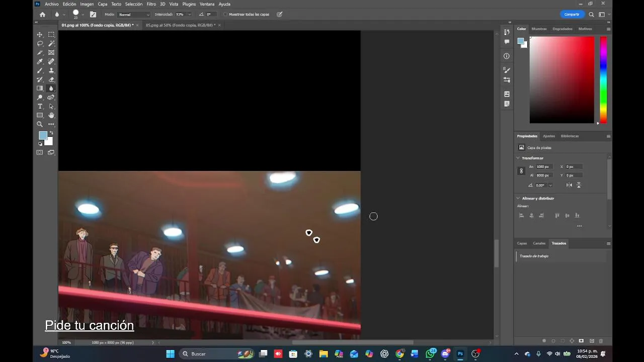Collapse the Transformar section
The height and width of the screenshot is (362, 644).
click(x=518, y=158)
